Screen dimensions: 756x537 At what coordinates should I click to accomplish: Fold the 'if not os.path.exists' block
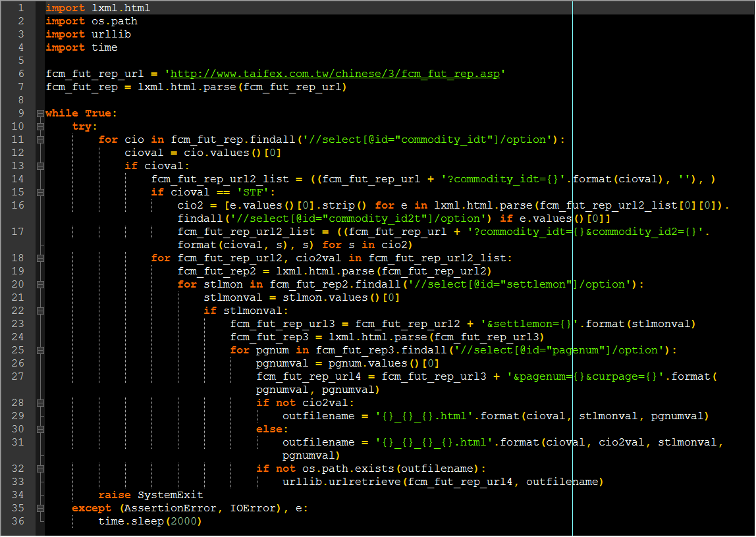tap(41, 469)
